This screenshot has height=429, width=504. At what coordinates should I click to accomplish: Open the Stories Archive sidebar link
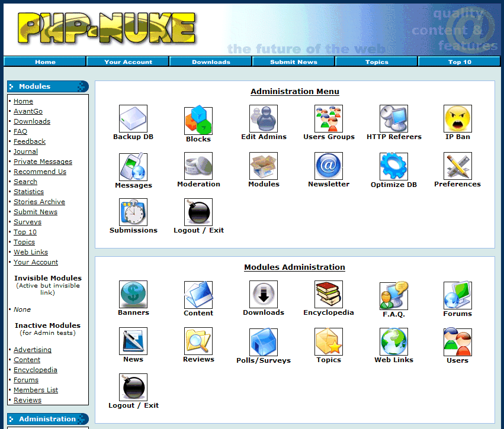(39, 202)
